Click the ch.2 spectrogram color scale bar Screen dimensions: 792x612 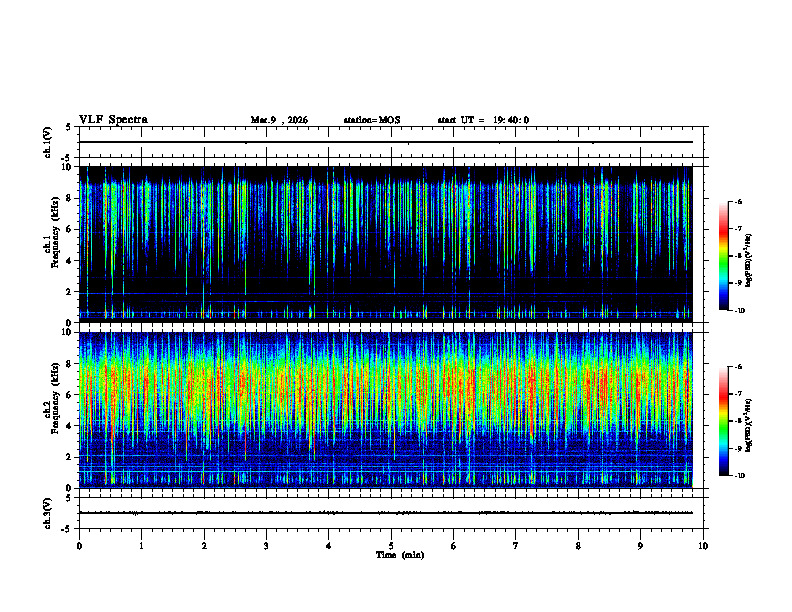click(723, 421)
